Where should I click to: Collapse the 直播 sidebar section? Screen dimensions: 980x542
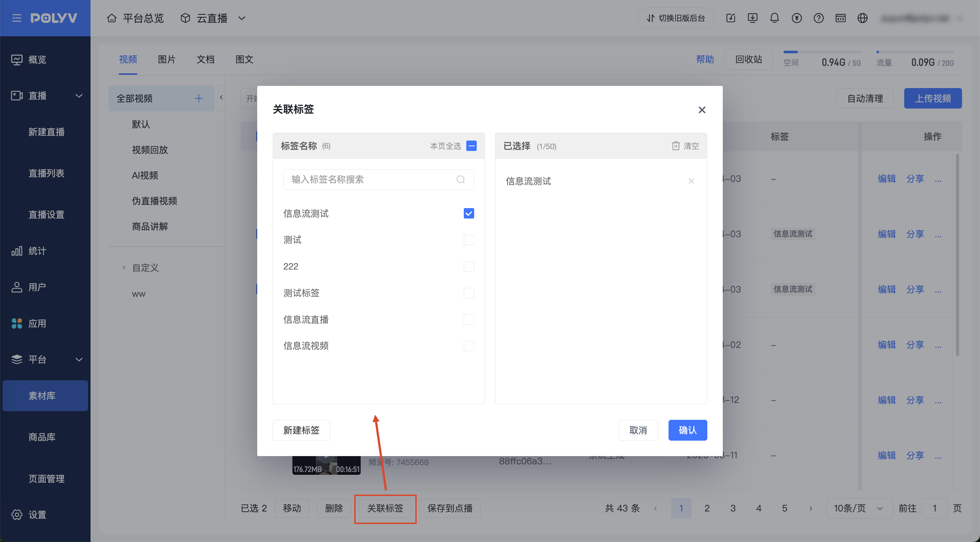pos(79,96)
